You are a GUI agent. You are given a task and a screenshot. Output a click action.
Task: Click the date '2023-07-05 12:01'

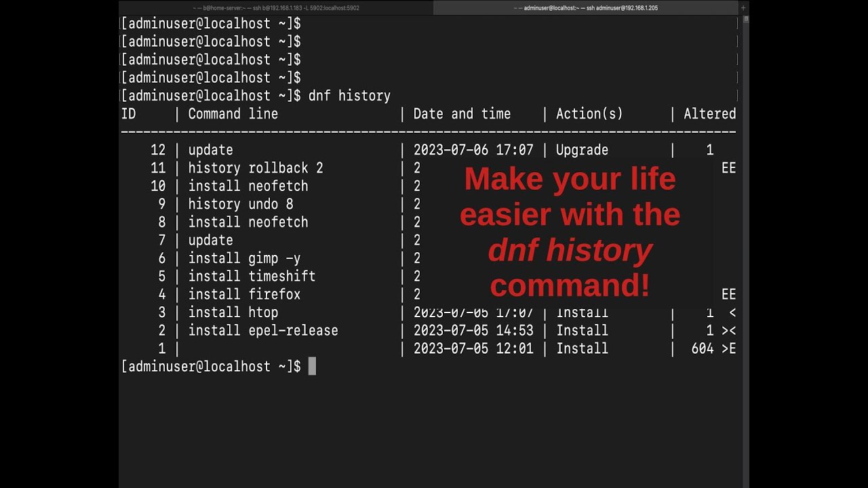[473, 348]
